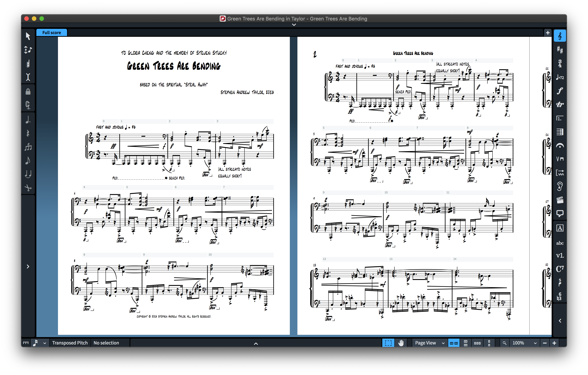Open the Cues panel (ear icon)
The height and width of the screenshot is (375, 588).
click(560, 187)
